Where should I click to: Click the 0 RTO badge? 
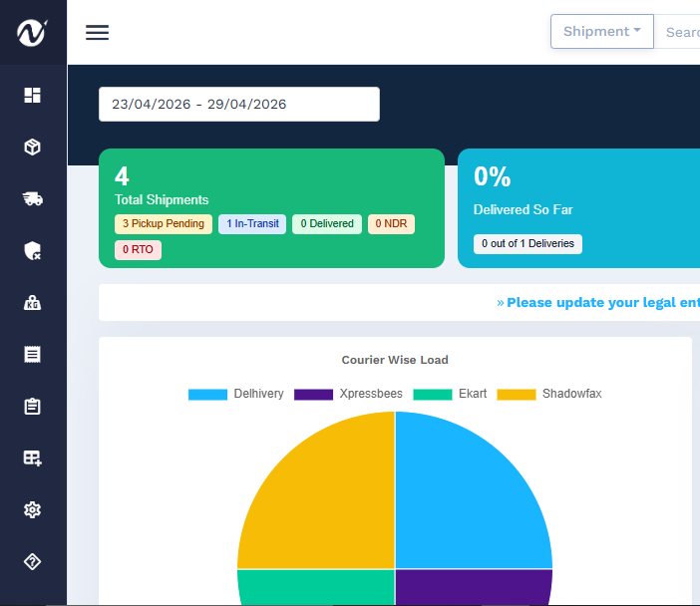tap(138, 250)
